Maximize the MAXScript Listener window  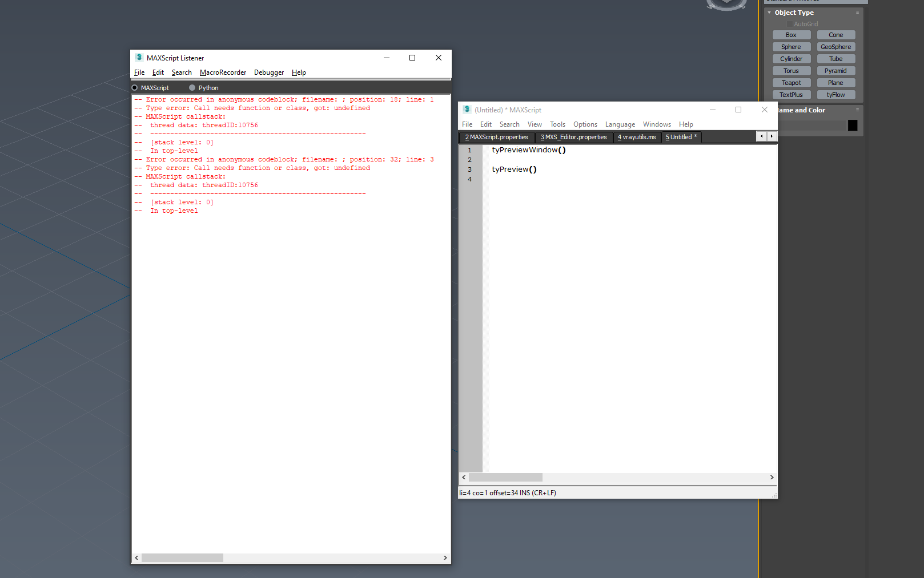(412, 58)
